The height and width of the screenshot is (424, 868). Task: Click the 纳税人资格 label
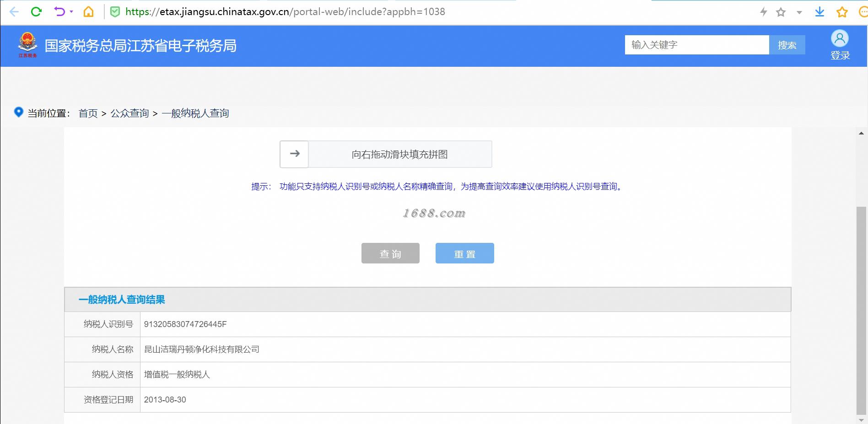113,375
